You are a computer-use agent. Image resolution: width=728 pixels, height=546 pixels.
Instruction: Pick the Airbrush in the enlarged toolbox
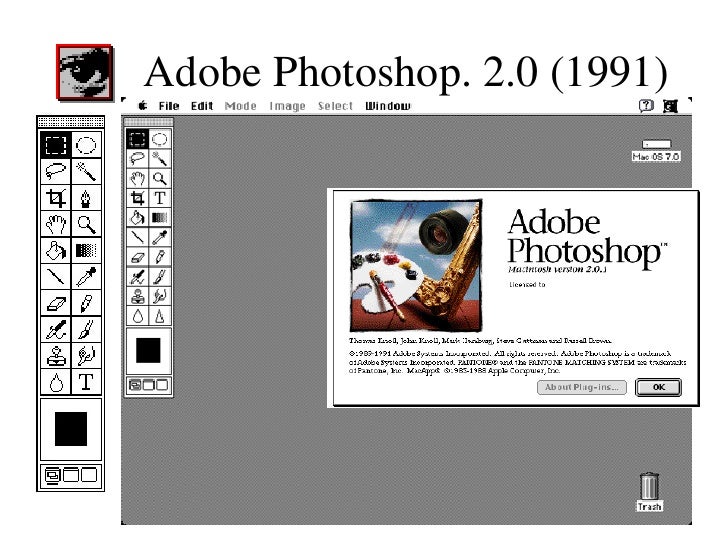[x=56, y=330]
